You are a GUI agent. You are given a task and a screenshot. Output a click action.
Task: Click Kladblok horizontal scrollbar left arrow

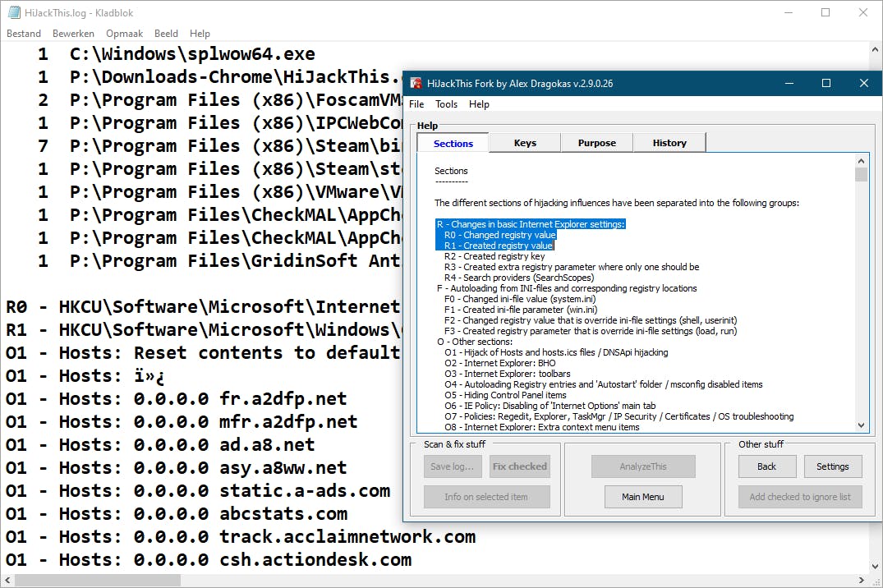pos(7,580)
